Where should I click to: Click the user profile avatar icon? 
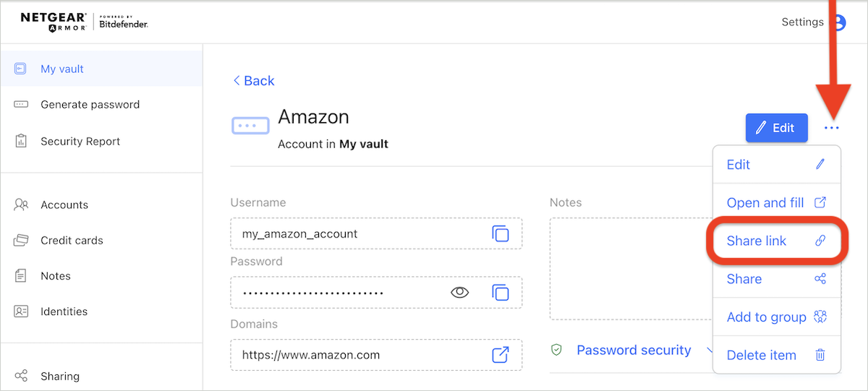pos(838,22)
